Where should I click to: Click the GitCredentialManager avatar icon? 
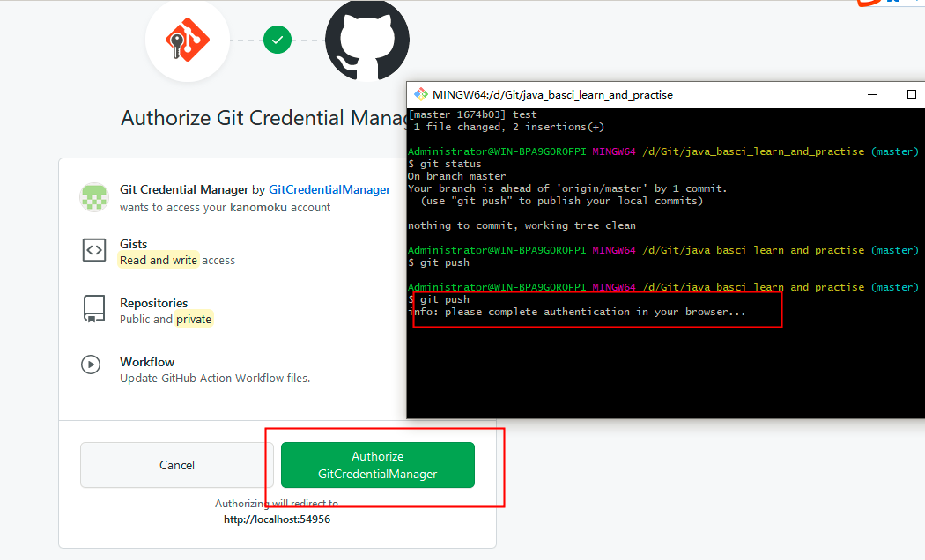(94, 197)
